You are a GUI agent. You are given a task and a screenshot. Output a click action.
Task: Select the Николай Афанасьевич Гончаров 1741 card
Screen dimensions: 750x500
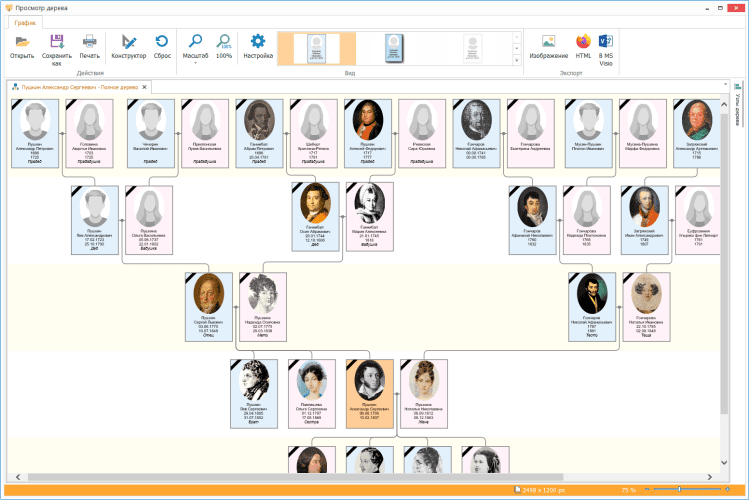[476, 133]
